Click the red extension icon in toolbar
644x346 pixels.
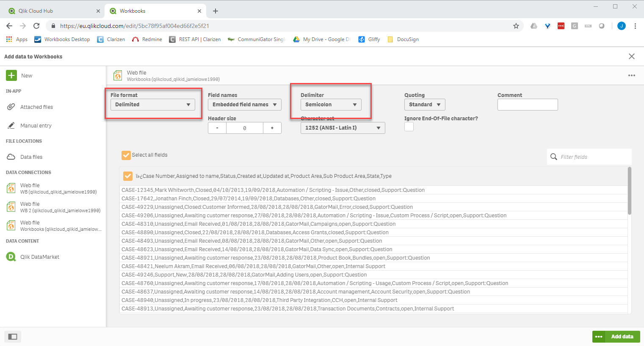(x=561, y=26)
